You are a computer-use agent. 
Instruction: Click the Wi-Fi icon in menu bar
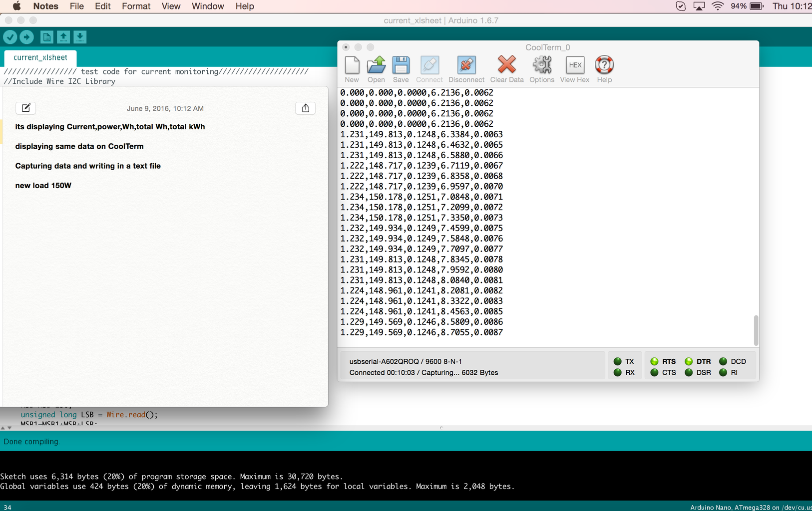point(718,6)
